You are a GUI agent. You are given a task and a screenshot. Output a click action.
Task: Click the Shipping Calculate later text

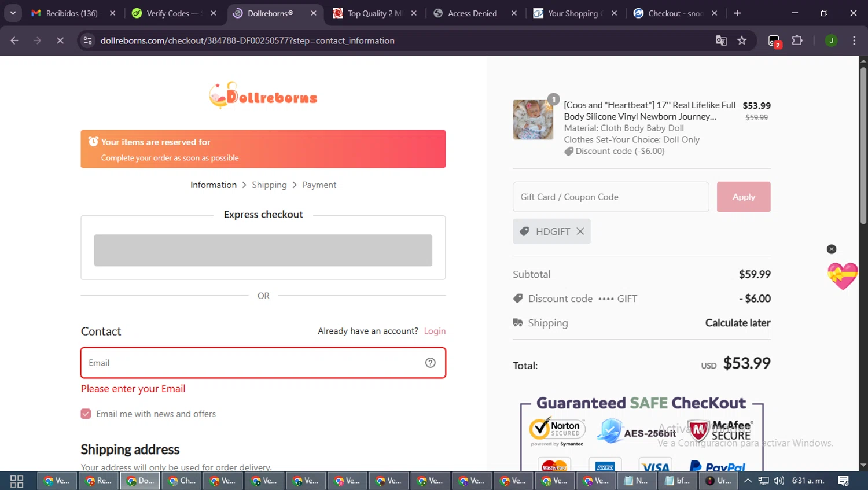click(x=738, y=323)
